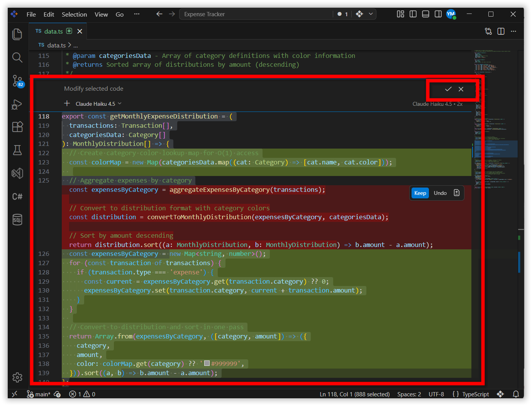Open the compare changes icon in the editor toolbar
Viewport: 532px width, 406px height.
pos(488,31)
